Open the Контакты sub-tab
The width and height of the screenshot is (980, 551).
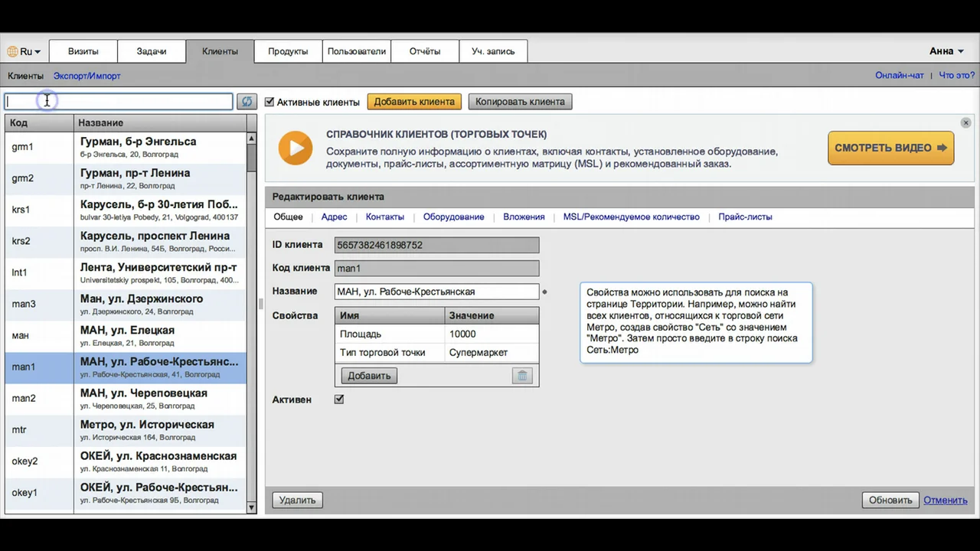(x=384, y=217)
